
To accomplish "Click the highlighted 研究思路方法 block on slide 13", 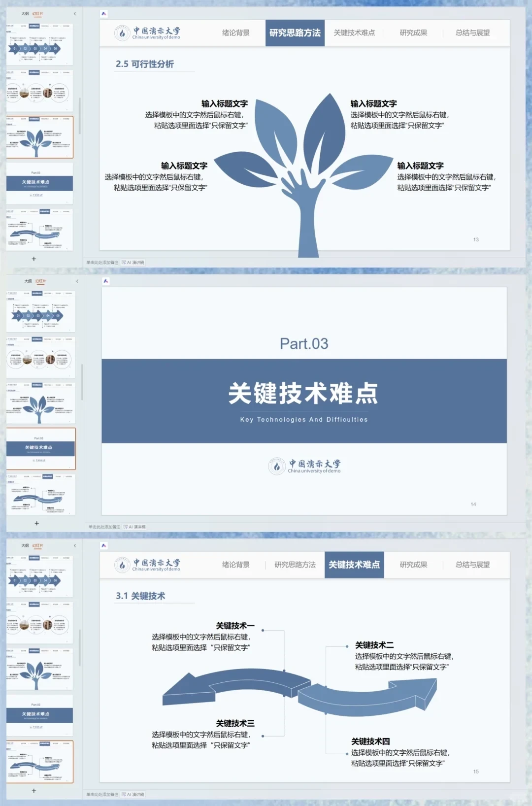I will click(x=295, y=33).
